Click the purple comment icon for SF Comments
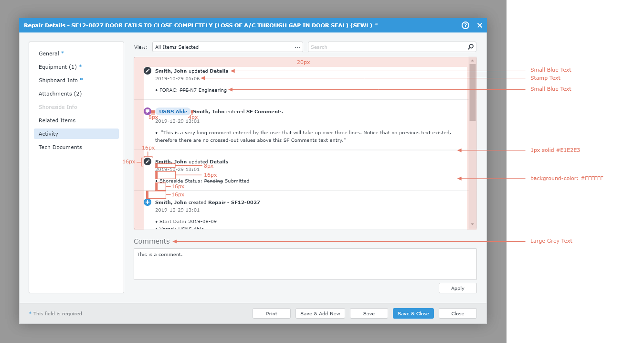This screenshot has height=343, width=644. point(148,111)
